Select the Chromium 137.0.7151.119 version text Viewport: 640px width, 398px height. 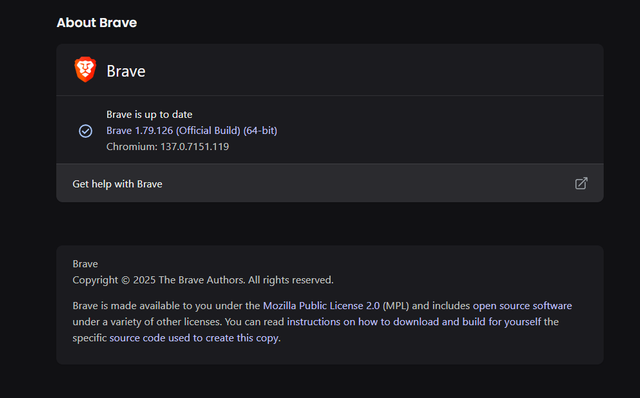coord(167,147)
